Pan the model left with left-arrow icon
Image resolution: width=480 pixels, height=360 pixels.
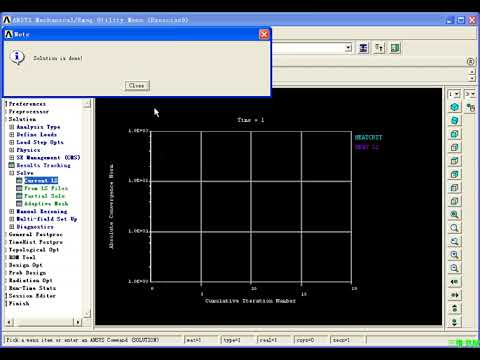coord(454,282)
